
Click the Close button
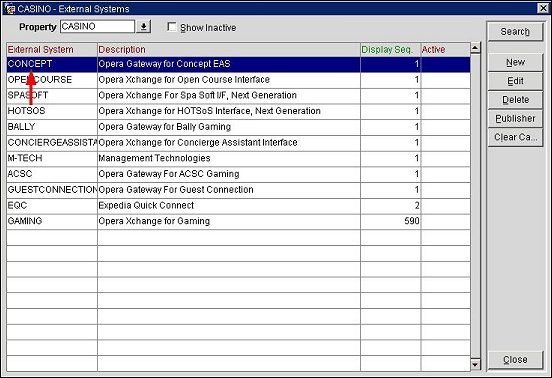(515, 359)
